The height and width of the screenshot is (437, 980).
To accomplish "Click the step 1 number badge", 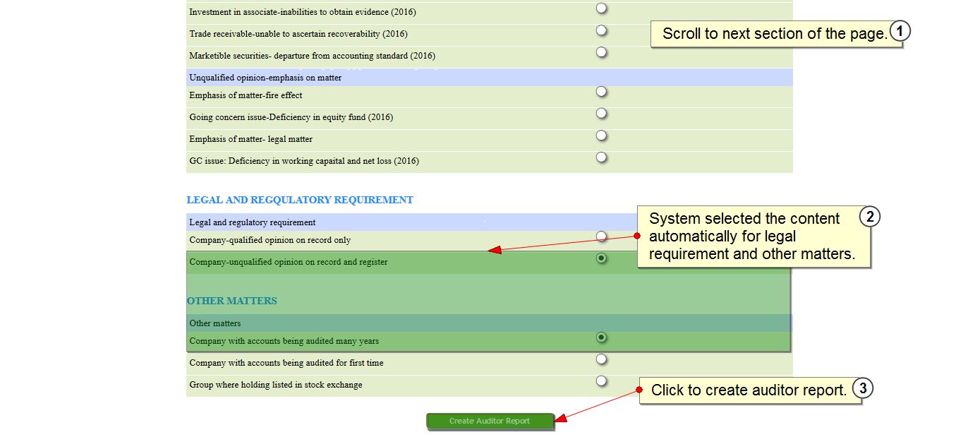I will click(x=900, y=32).
